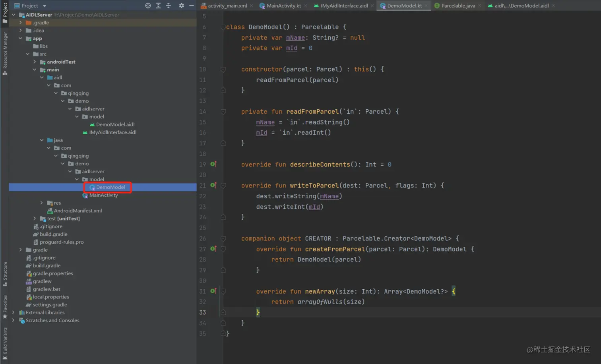Click line number 33 in the gutter

coord(203,312)
